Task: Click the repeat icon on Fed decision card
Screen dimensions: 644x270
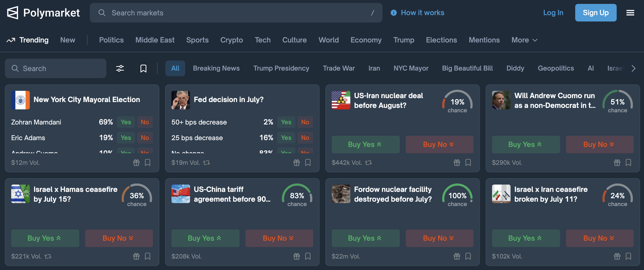Action: [x=207, y=163]
